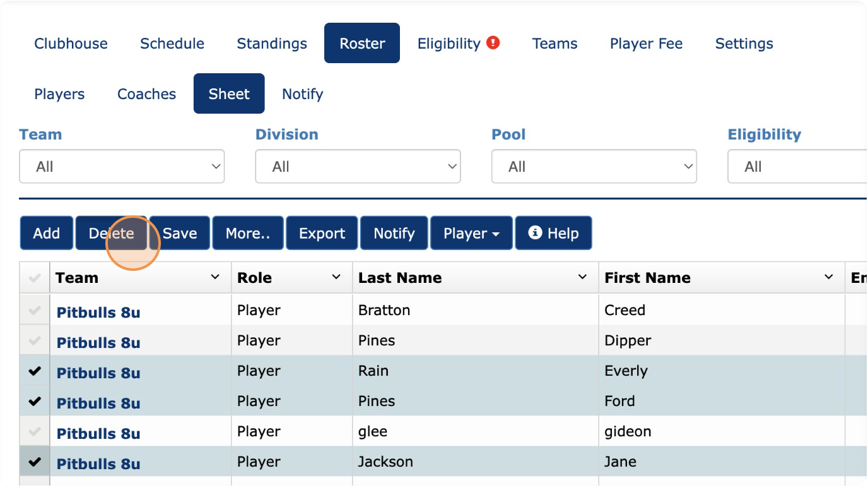Open the Team filter dropdown
Screen dimensions: 868x490
point(122,167)
